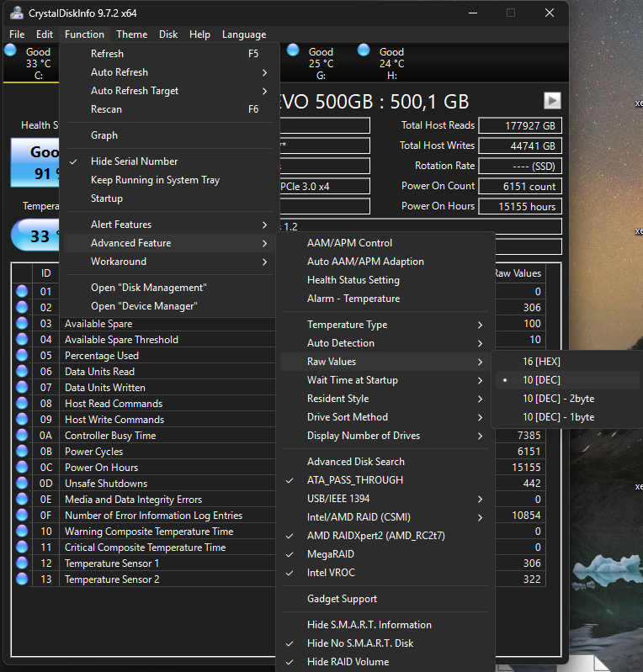
Task: Toggle MegaRAID option
Action: [x=385, y=554]
